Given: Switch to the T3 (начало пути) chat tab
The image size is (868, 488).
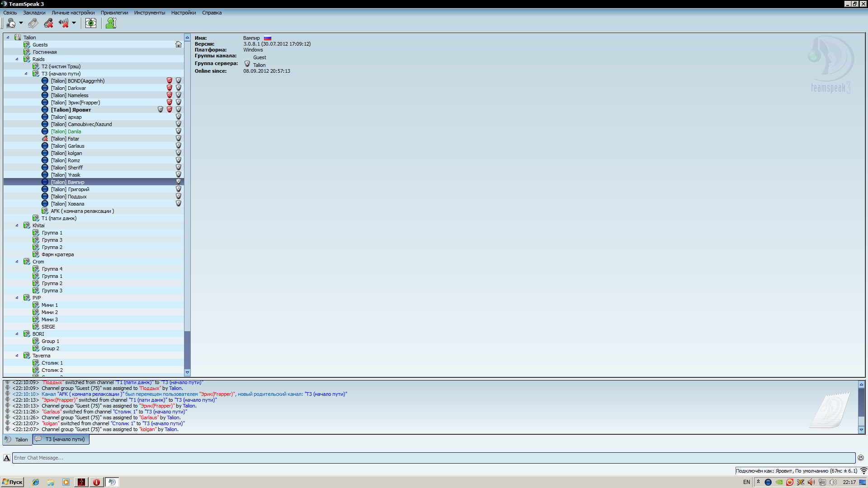Looking at the screenshot, I should click(x=61, y=439).
